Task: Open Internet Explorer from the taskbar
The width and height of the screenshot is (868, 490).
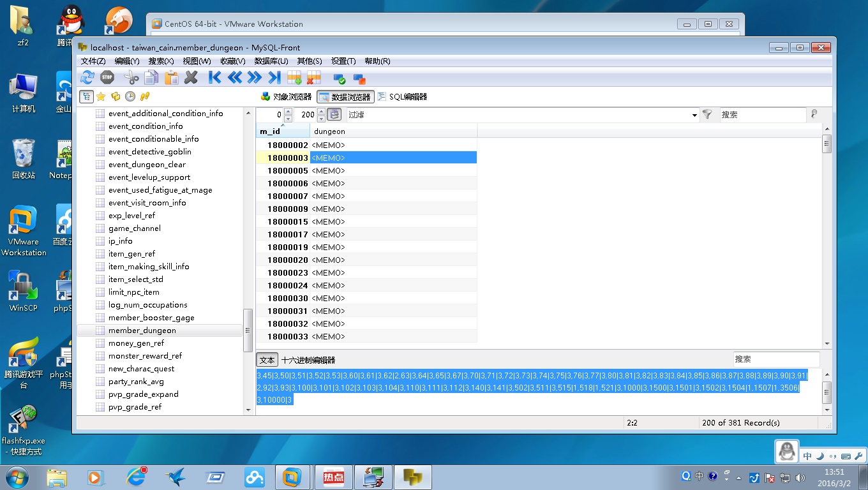Action: [x=135, y=477]
